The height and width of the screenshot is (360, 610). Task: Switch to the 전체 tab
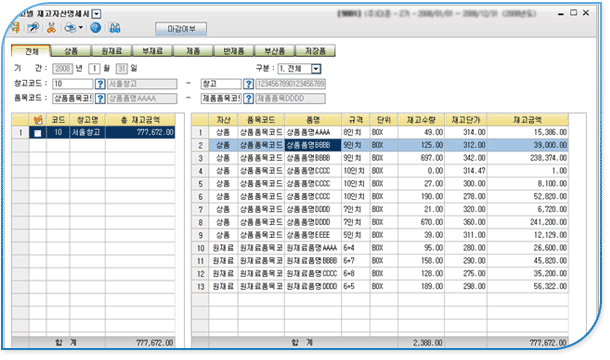(31, 51)
